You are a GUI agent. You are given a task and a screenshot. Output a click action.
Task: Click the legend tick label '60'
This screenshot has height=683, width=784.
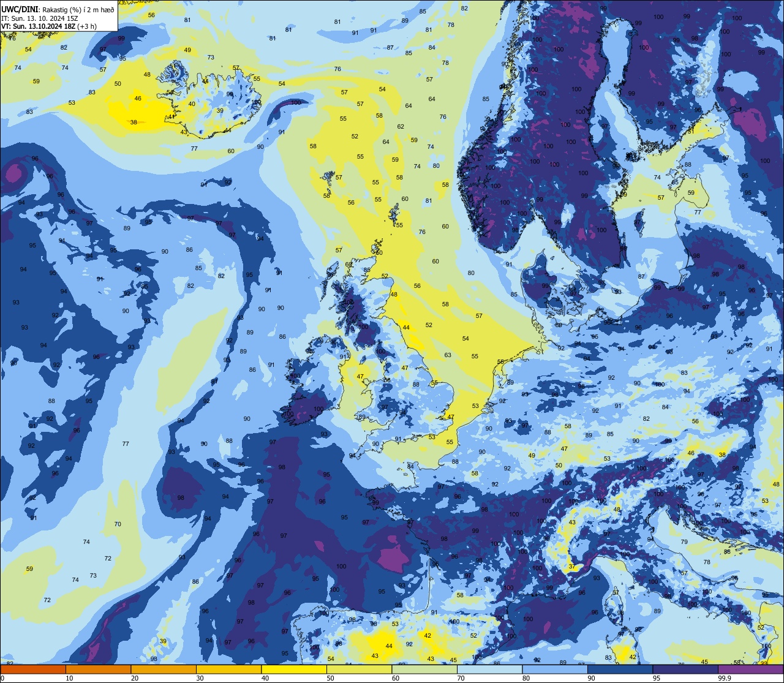point(396,678)
